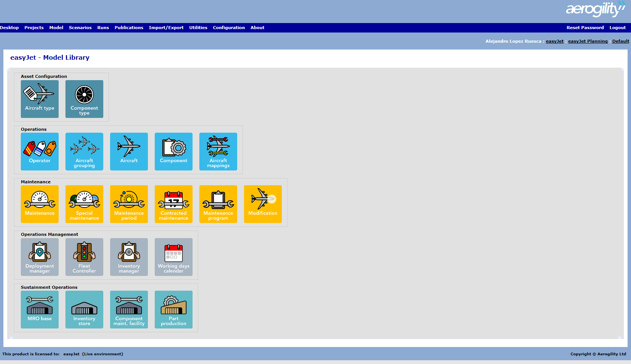
Task: Follow the easyJet Planning breadcrumb link
Action: pyautogui.click(x=587, y=41)
